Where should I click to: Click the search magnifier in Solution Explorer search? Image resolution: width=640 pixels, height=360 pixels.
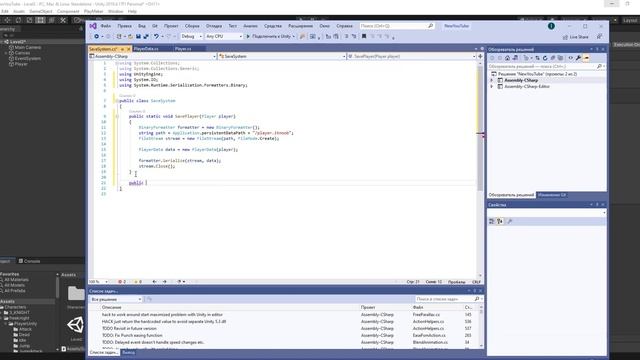click(x=599, y=66)
